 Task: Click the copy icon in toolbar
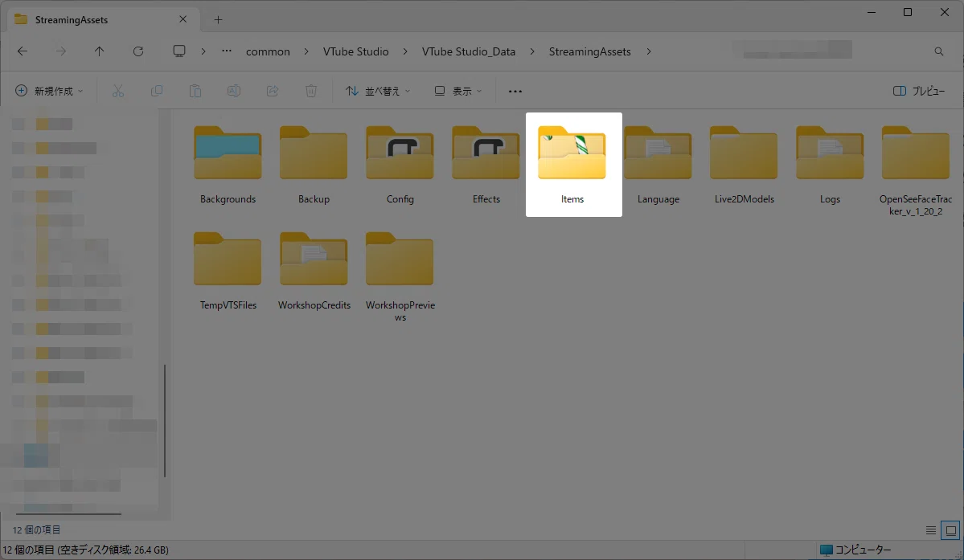tap(157, 91)
